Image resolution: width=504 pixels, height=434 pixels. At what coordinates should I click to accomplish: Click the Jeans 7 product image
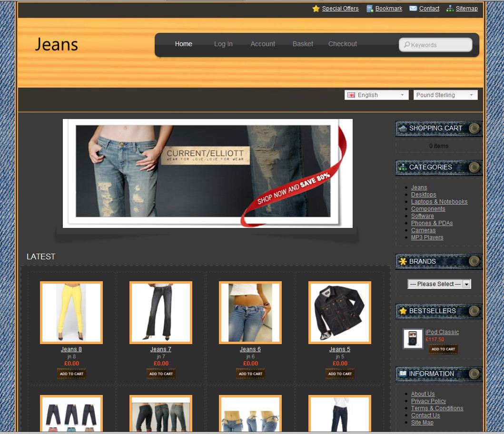point(161,313)
